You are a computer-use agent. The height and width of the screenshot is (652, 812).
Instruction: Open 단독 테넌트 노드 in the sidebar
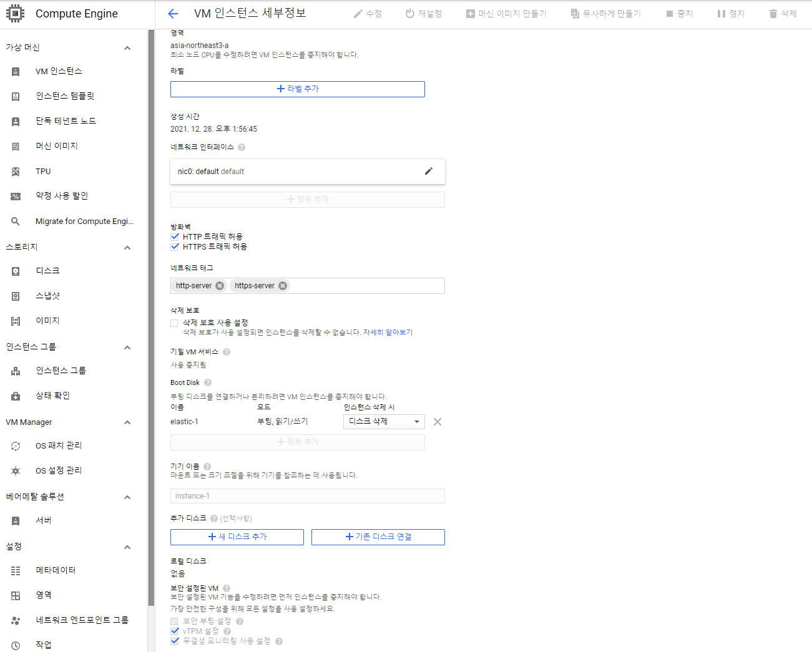(x=66, y=121)
